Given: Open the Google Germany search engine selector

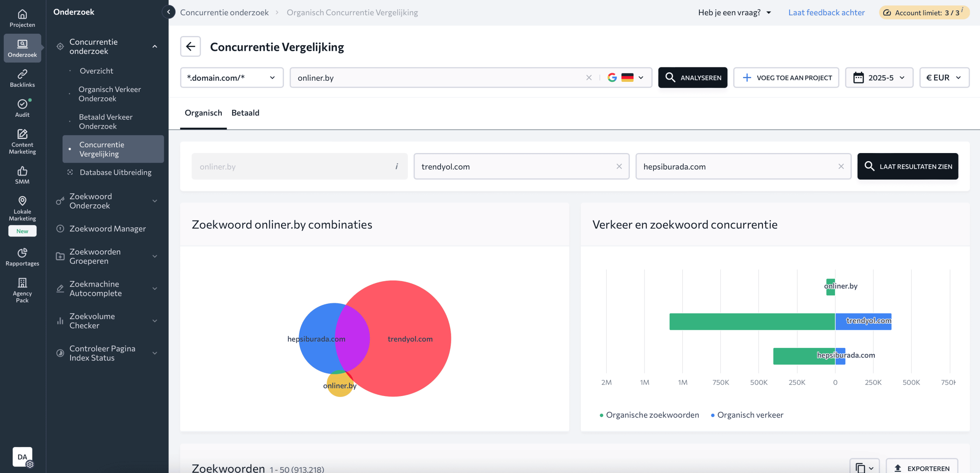Looking at the screenshot, I should [626, 78].
